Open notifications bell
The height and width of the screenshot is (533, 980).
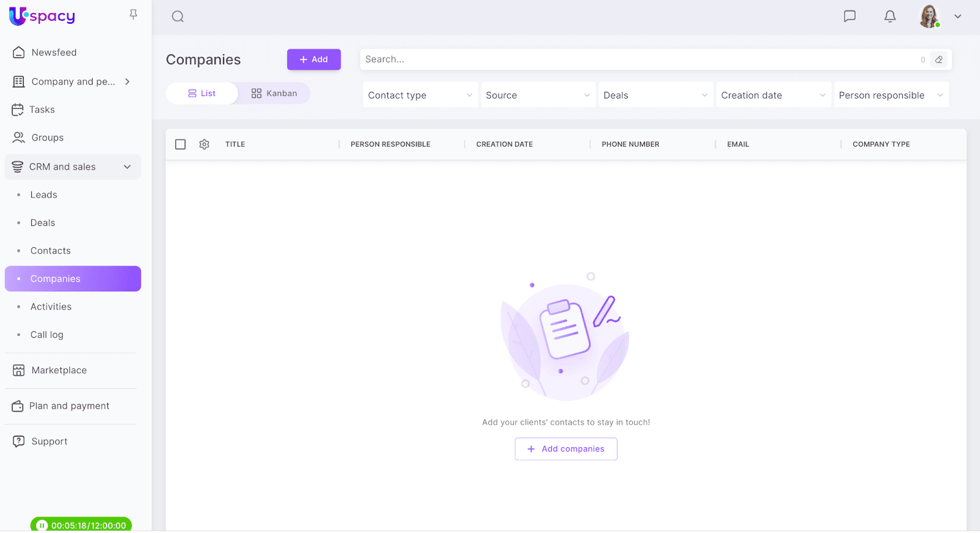pos(890,17)
